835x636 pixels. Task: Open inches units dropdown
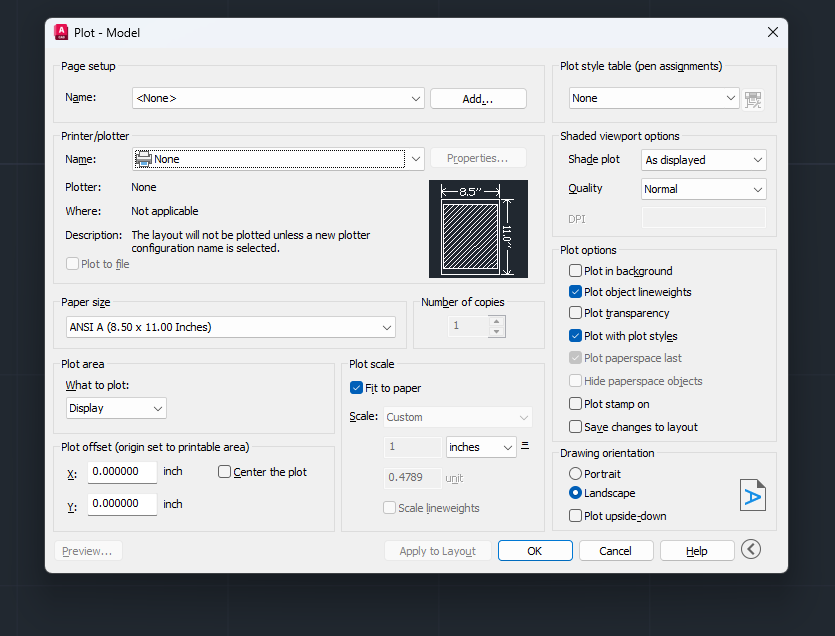point(481,447)
